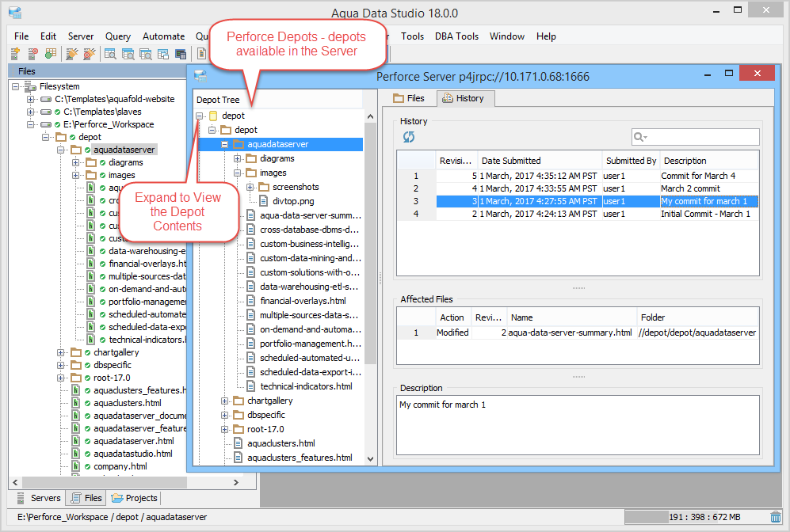
Task: Click the Filesystem icon in the Files panel
Action: [31, 86]
